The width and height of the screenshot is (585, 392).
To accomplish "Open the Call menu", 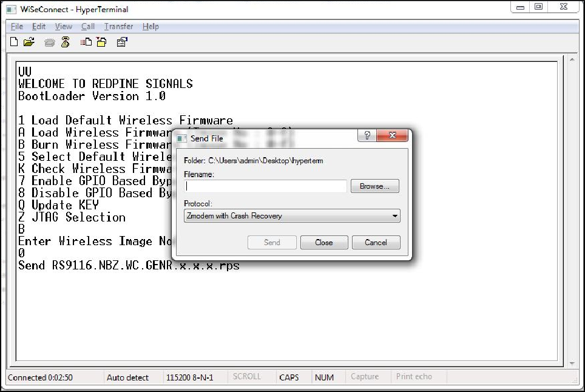I will (x=88, y=26).
